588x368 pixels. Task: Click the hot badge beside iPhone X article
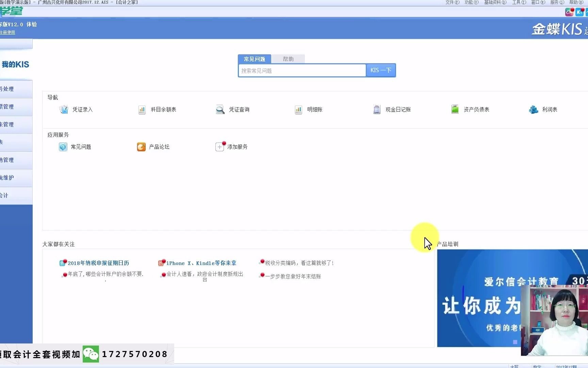tap(161, 263)
